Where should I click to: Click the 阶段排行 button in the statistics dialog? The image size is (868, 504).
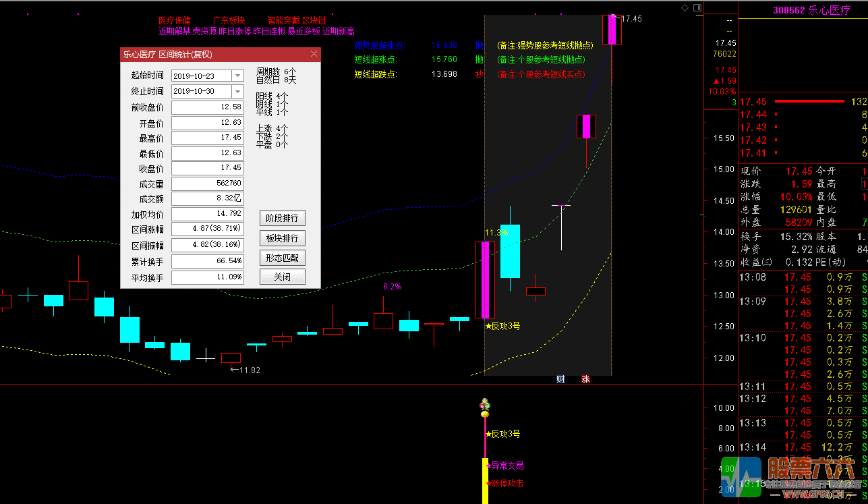[282, 218]
